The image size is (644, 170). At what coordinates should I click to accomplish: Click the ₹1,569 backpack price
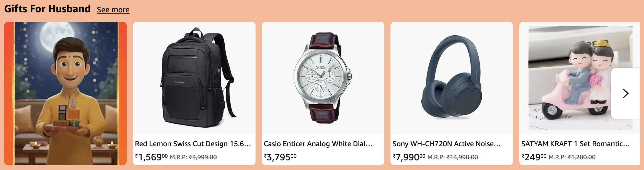[x=151, y=157]
